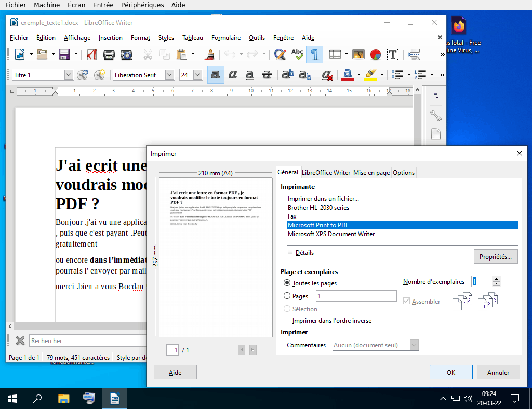The height and width of the screenshot is (409, 532).
Task: Click Insert Page Break icon
Action: pos(414,54)
